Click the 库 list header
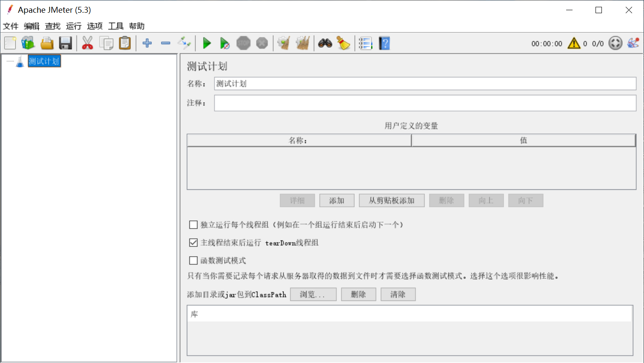The height and width of the screenshot is (363, 644). [410, 314]
